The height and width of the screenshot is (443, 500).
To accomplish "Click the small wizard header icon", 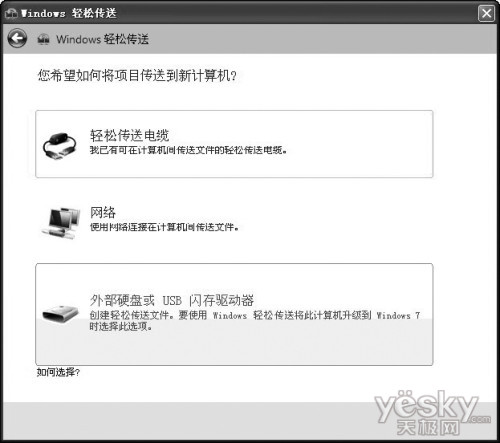I will (x=43, y=39).
